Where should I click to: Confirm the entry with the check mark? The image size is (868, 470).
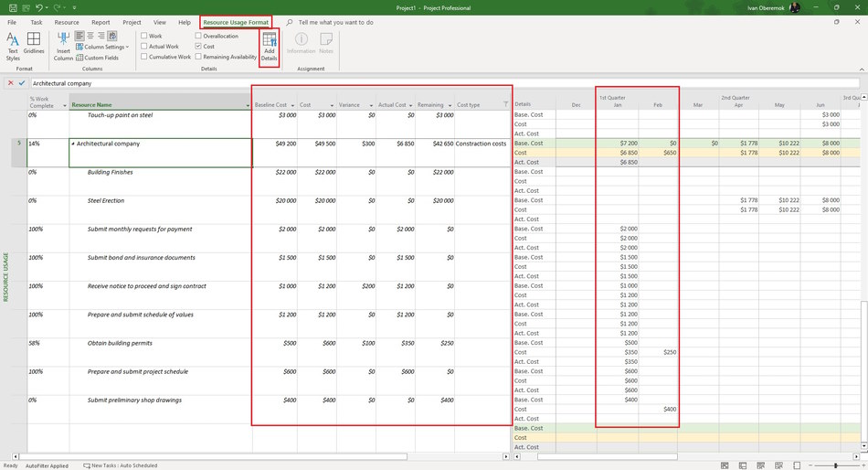click(x=22, y=82)
